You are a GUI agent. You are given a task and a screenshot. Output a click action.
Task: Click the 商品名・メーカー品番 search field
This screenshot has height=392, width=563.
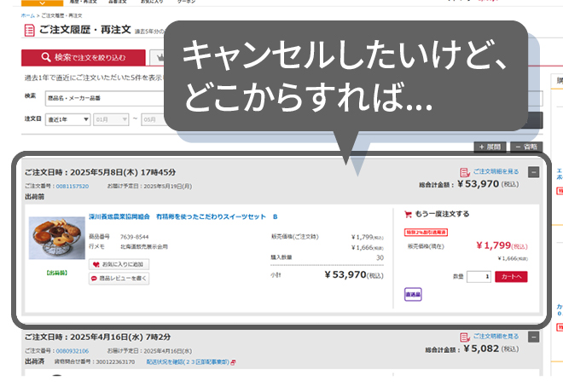pos(102,98)
